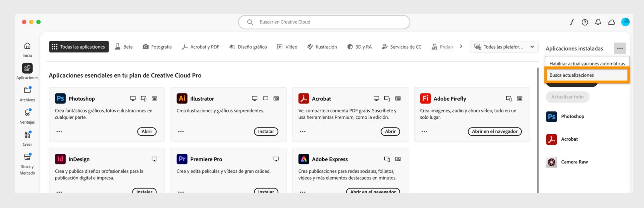Screen dimensions: 644x208
Task: Open the Archivos section
Action: (27, 94)
